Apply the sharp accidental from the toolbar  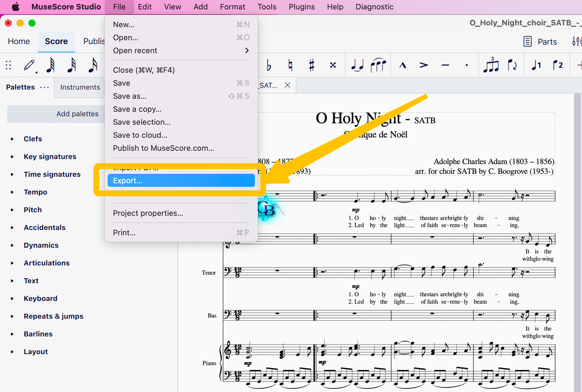coord(311,65)
